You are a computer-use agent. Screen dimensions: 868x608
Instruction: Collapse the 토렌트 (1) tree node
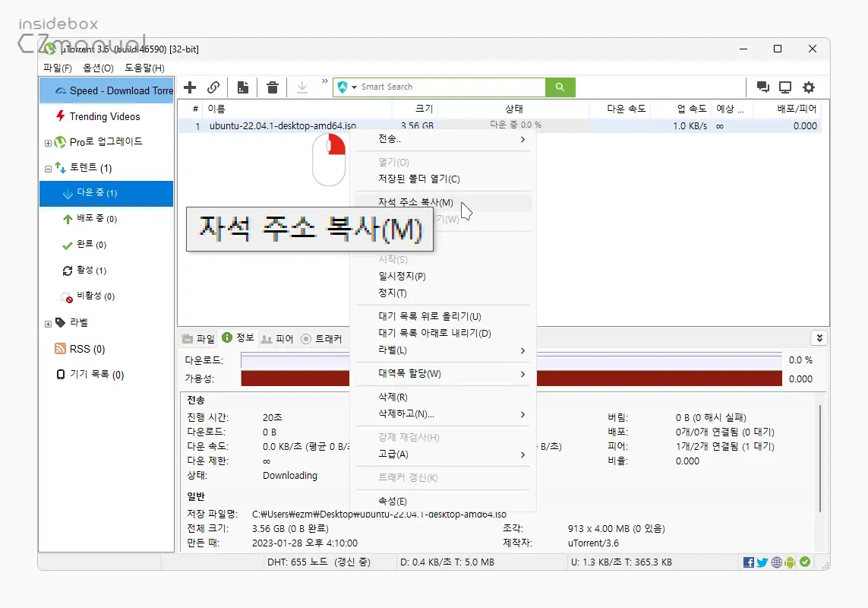(x=48, y=169)
